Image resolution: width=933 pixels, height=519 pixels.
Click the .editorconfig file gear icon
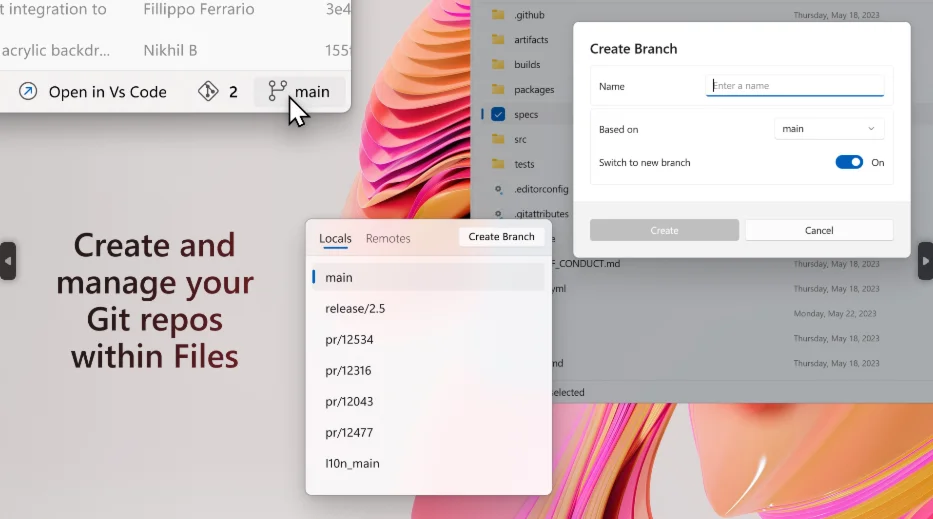click(499, 189)
